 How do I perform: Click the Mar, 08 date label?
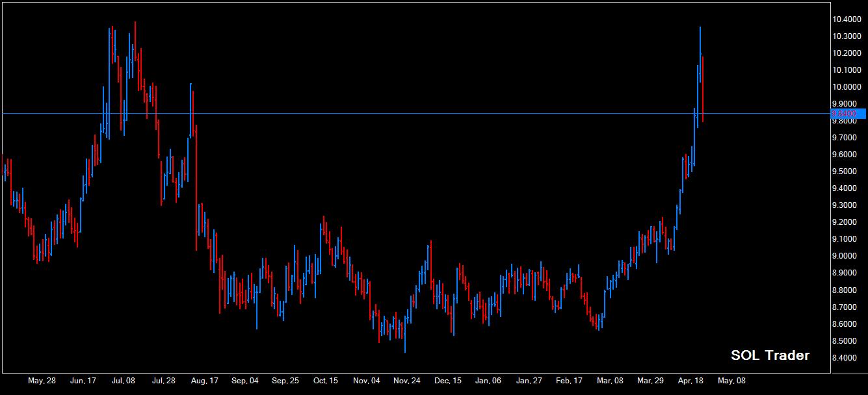[x=610, y=381]
